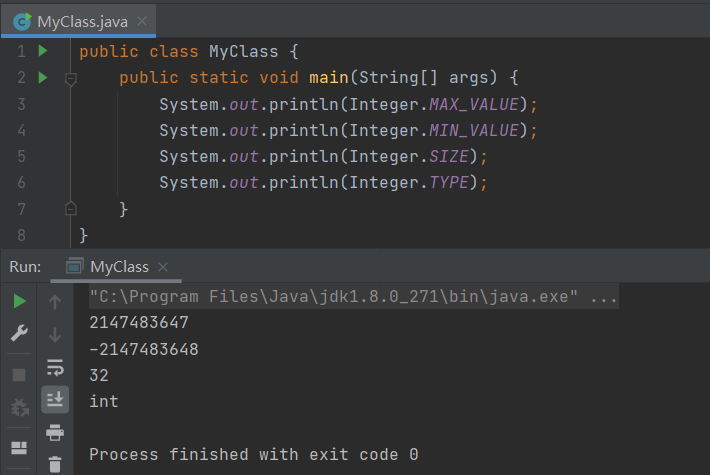Click the Restore Layout icon in the run panel
Screen dimensions: 710x475
19,448
